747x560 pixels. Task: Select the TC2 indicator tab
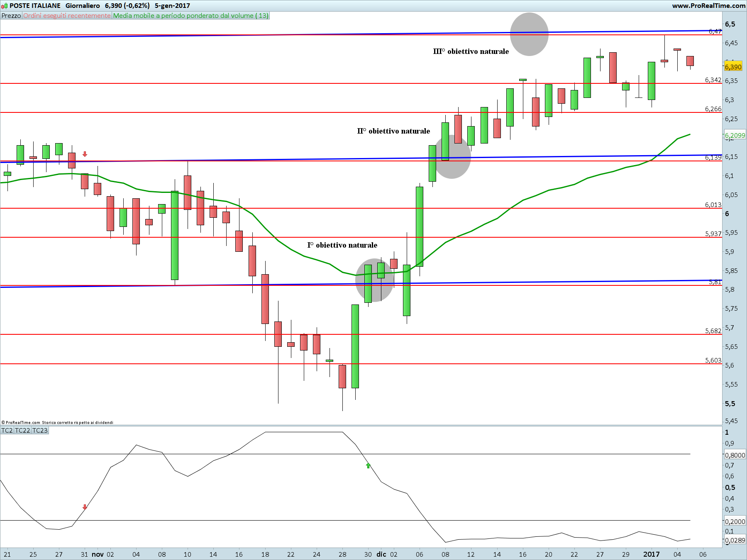(x=7, y=431)
